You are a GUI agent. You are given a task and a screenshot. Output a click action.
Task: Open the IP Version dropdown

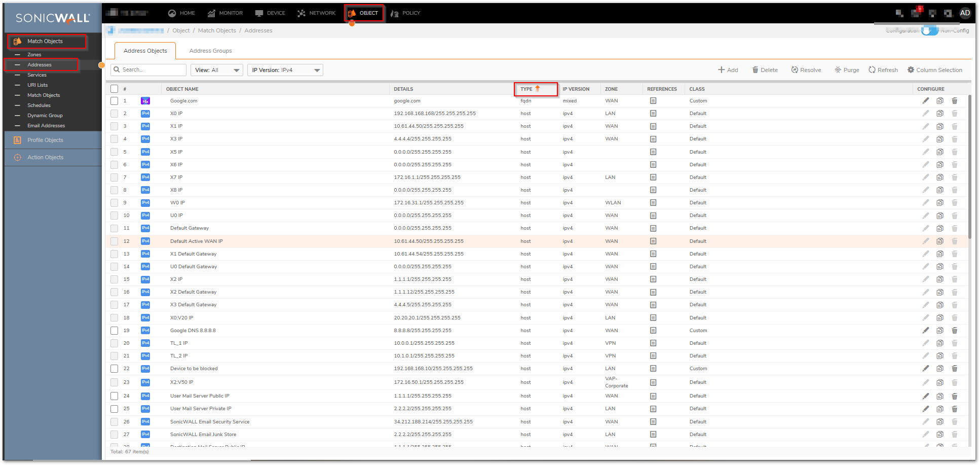coord(285,70)
